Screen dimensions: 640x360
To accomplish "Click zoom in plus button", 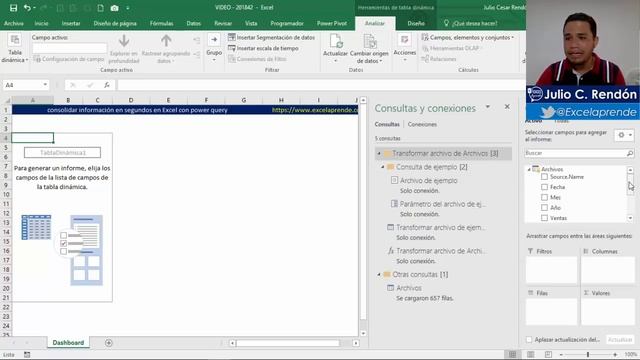I will click(x=615, y=355).
